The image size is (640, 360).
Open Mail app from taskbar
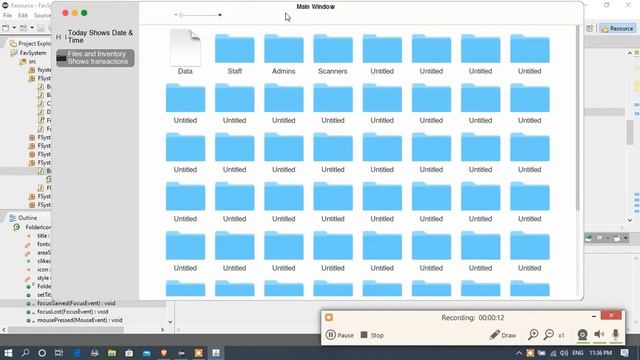click(147, 353)
